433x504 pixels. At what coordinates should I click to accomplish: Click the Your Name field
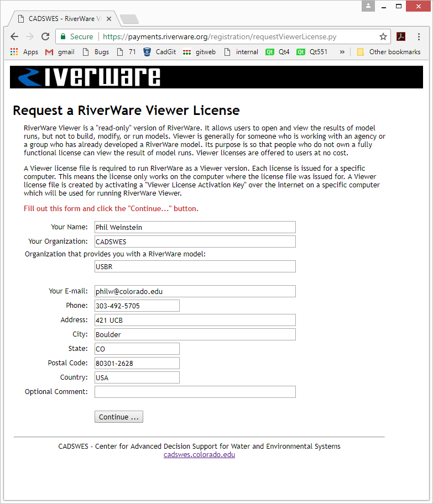[195, 227]
